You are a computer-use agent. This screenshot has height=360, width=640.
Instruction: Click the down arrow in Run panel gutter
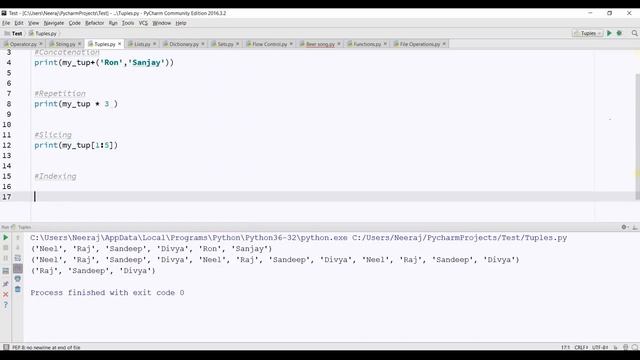(18, 248)
